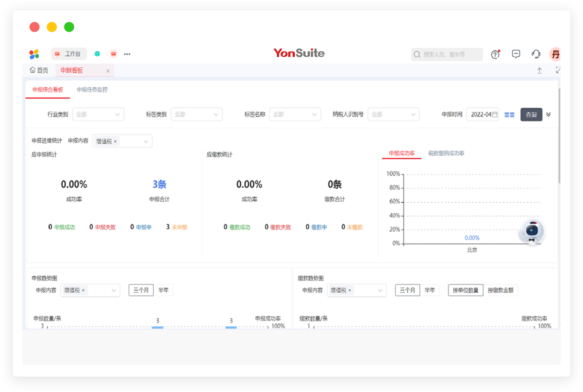The height and width of the screenshot is (392, 583).
Task: Click the 申报时间 date field
Action: click(x=483, y=114)
